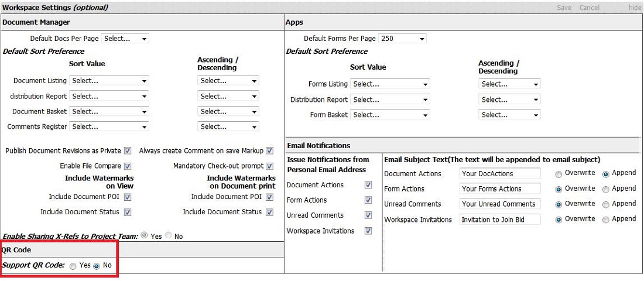Expand the Document Manager distribution Report sort value dropdown
Image resolution: width=644 pixels, height=281 pixels.
(109, 97)
